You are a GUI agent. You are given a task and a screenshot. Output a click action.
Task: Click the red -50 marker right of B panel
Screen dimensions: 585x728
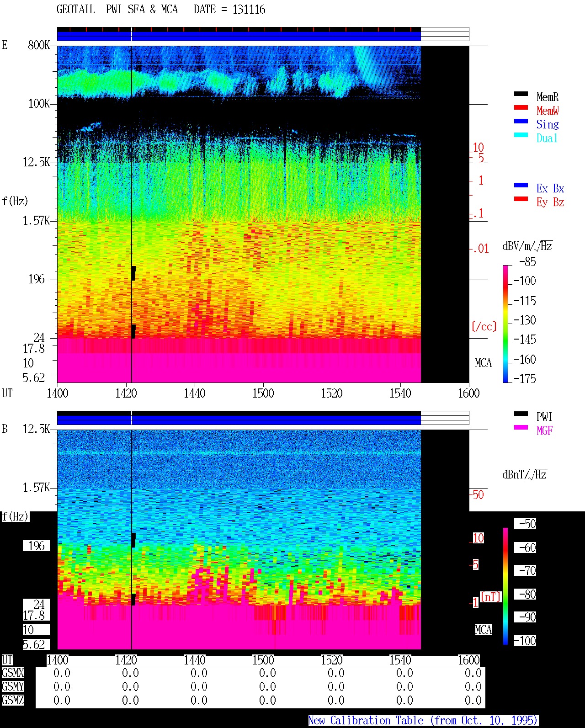(x=477, y=494)
